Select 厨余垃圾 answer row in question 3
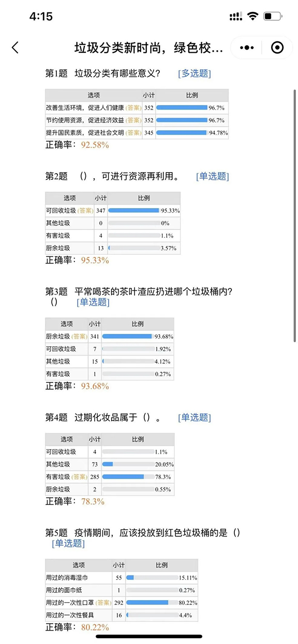This screenshot has width=298, height=644. click(x=109, y=336)
